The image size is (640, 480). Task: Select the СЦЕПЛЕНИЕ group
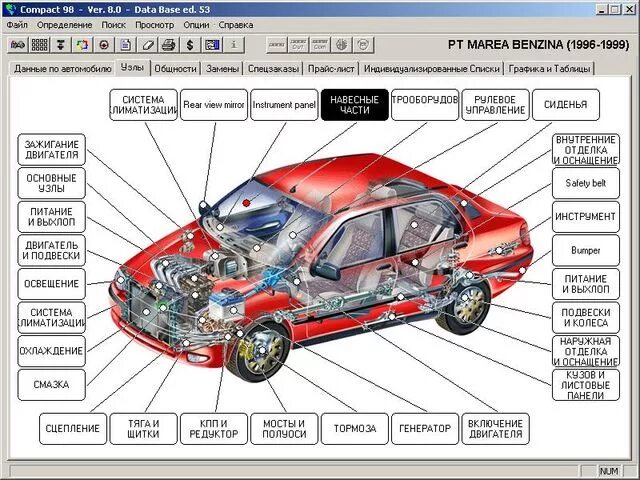pyautogui.click(x=73, y=429)
